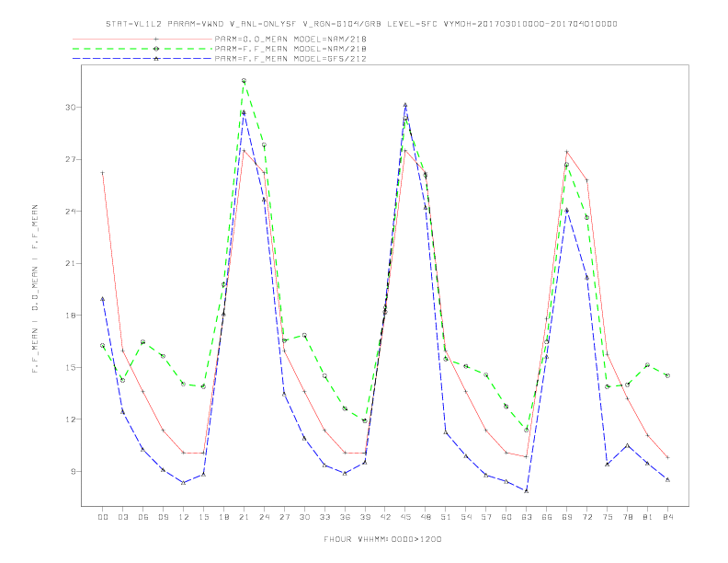728x563 pixels.
Task: Click x-axis forecast hour 54
Action: [466, 517]
